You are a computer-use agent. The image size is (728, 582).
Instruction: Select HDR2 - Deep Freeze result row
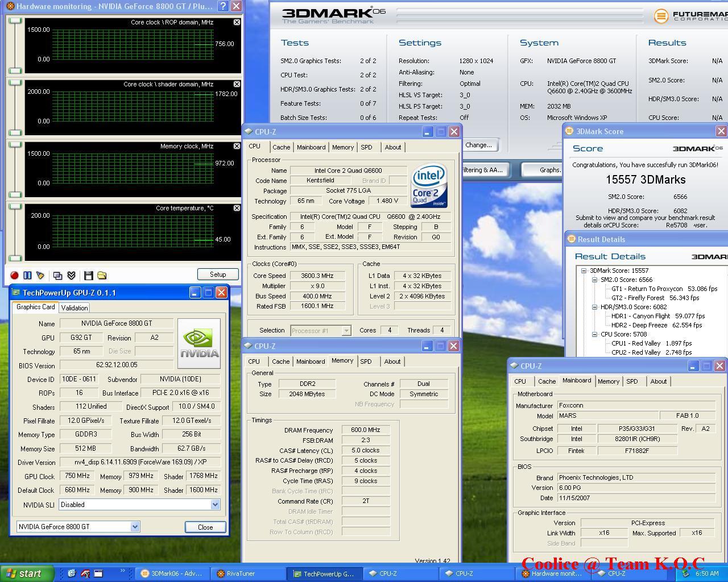point(656,325)
